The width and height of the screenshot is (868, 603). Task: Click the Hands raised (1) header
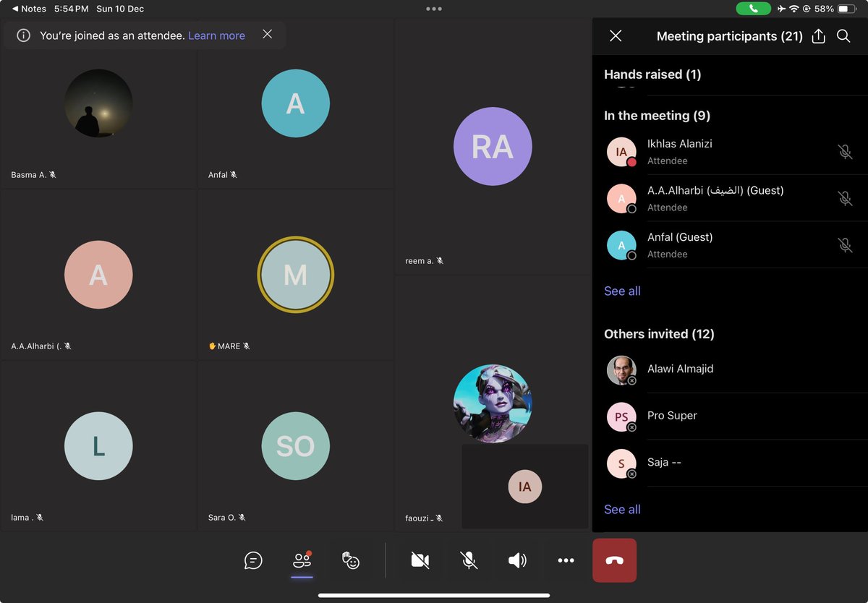pos(652,74)
